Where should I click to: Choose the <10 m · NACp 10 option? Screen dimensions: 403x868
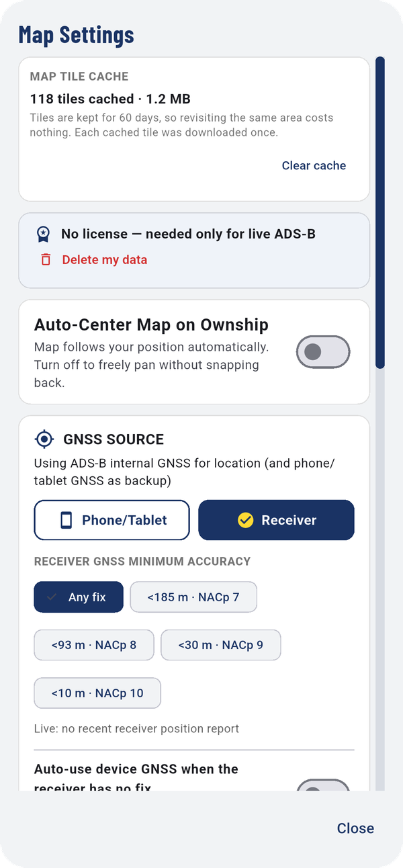coord(97,693)
